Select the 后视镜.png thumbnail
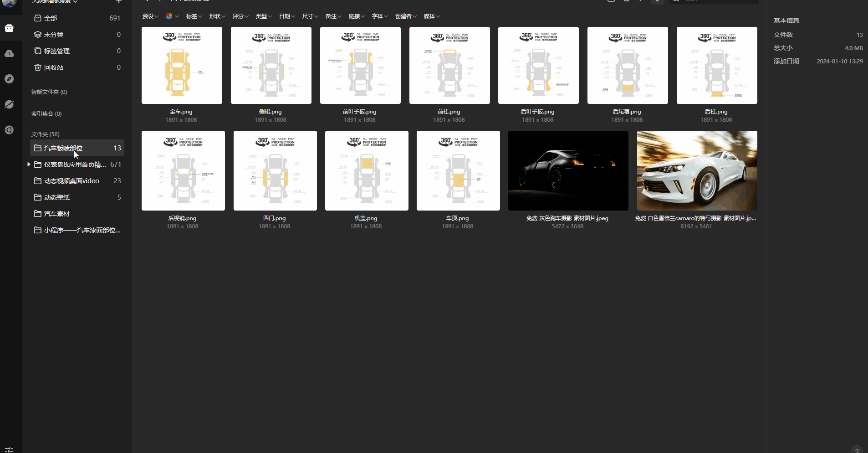868x453 pixels. point(183,170)
